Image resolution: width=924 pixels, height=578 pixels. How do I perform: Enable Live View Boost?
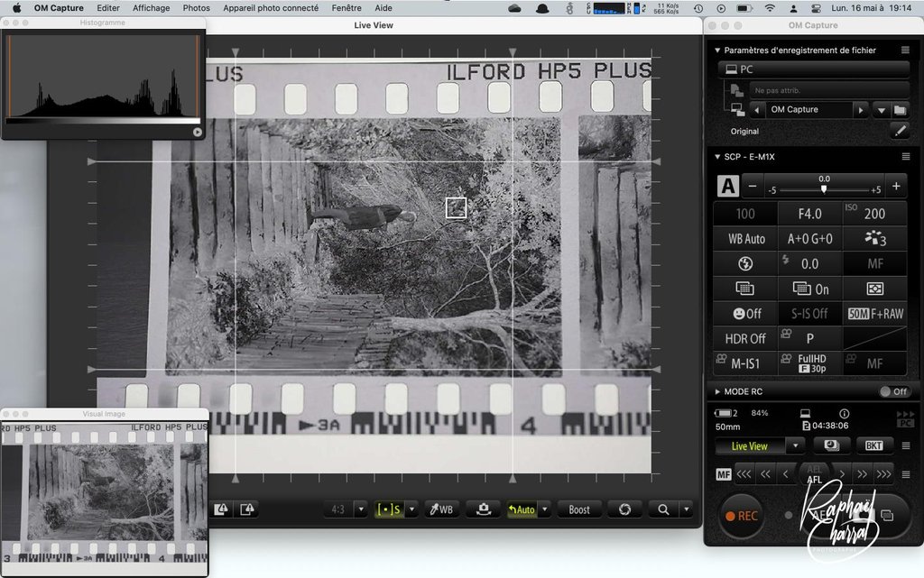point(578,509)
